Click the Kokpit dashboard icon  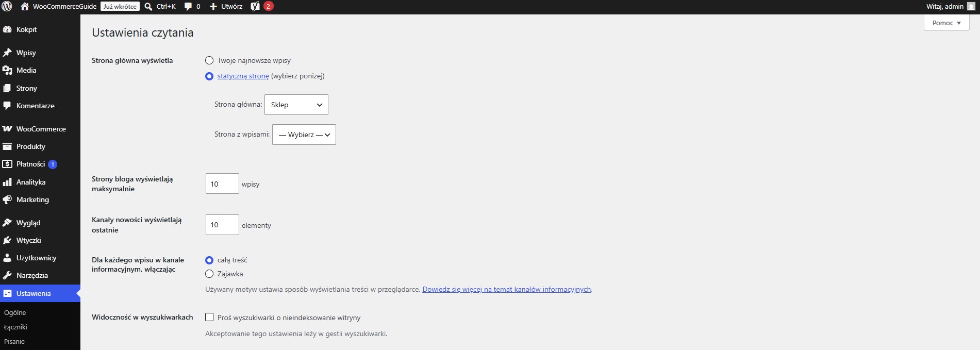pyautogui.click(x=7, y=29)
